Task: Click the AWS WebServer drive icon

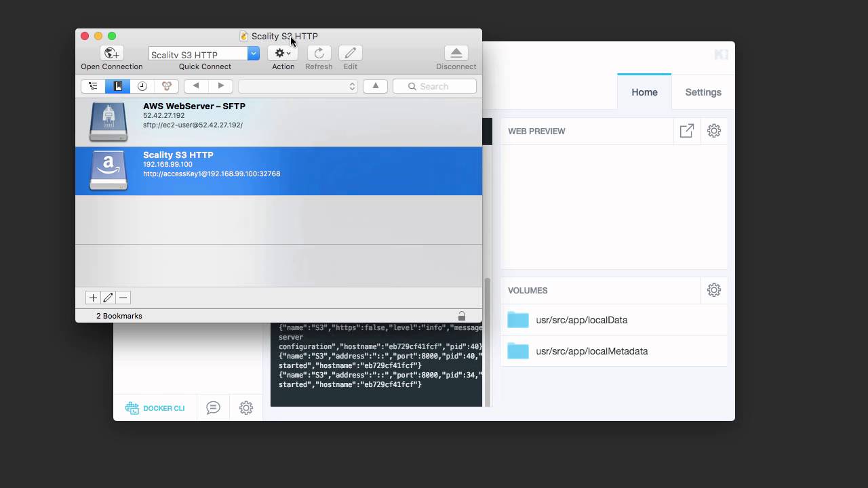Action: click(108, 122)
